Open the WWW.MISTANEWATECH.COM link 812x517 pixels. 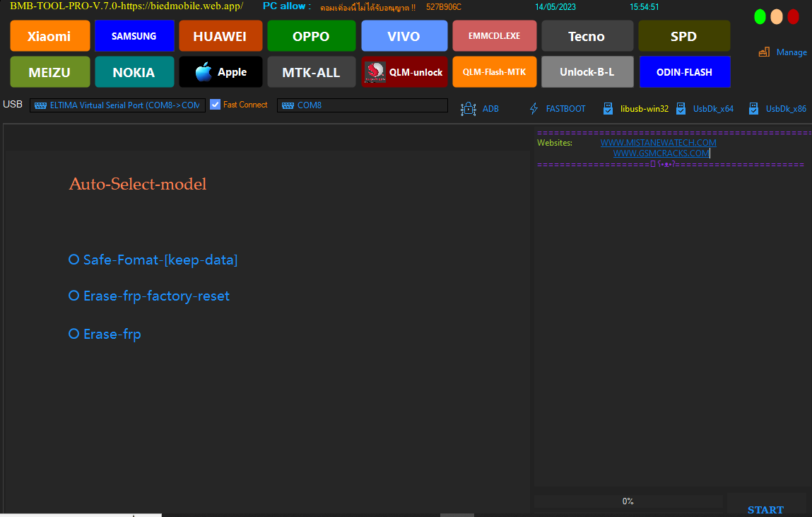658,142
